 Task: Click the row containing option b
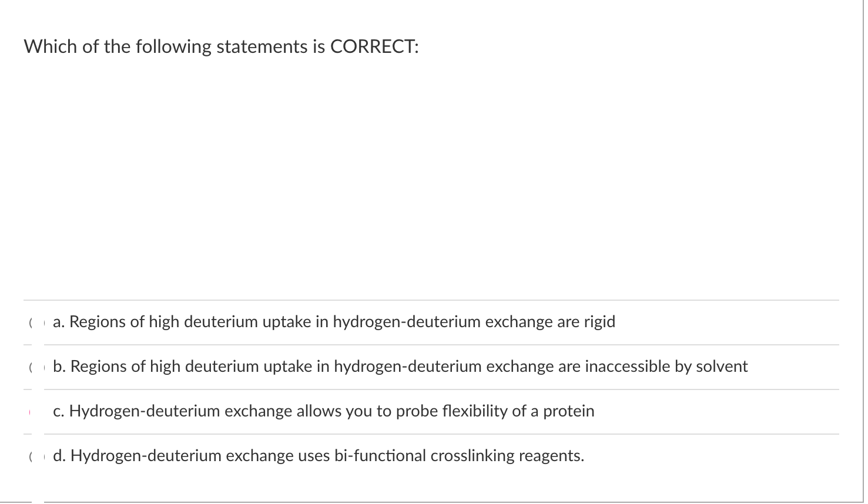[411, 367]
